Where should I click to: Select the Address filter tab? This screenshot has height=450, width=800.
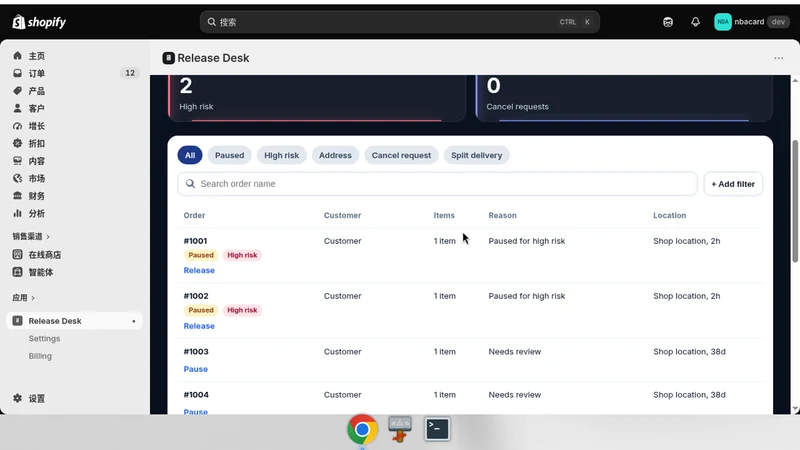coord(335,155)
